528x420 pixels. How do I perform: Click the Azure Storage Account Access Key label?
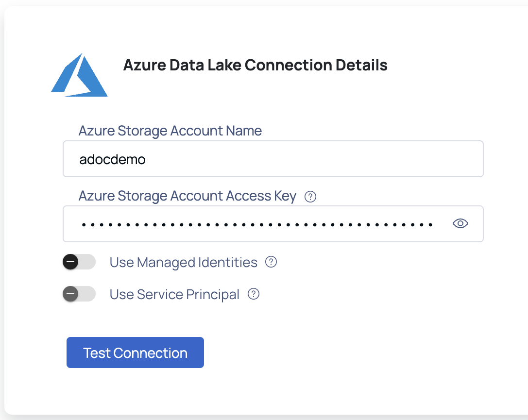point(187,196)
